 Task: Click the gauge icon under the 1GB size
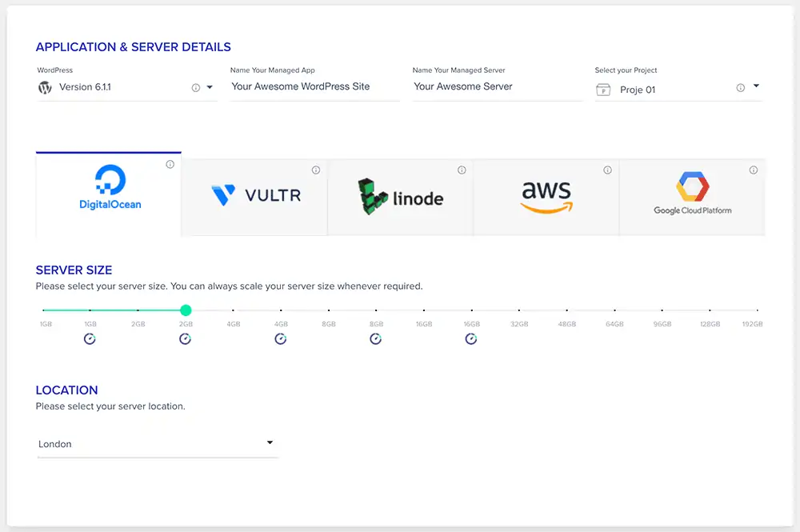pos(90,338)
